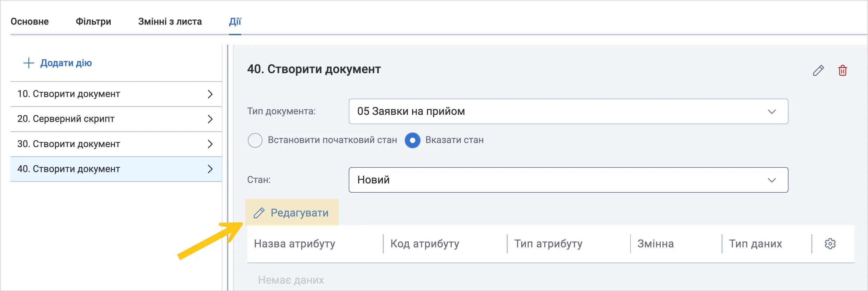Click Назва атрибуту column header
The height and width of the screenshot is (291, 868).
tap(294, 244)
